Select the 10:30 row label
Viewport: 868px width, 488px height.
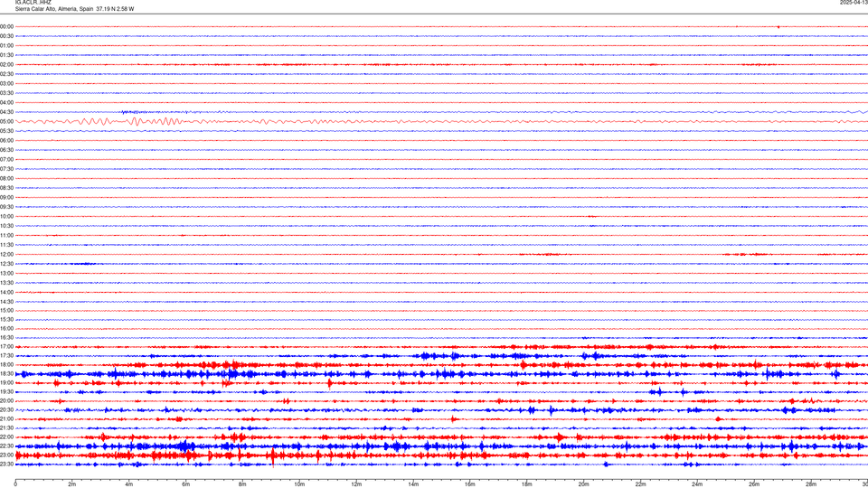pyautogui.click(x=6, y=226)
